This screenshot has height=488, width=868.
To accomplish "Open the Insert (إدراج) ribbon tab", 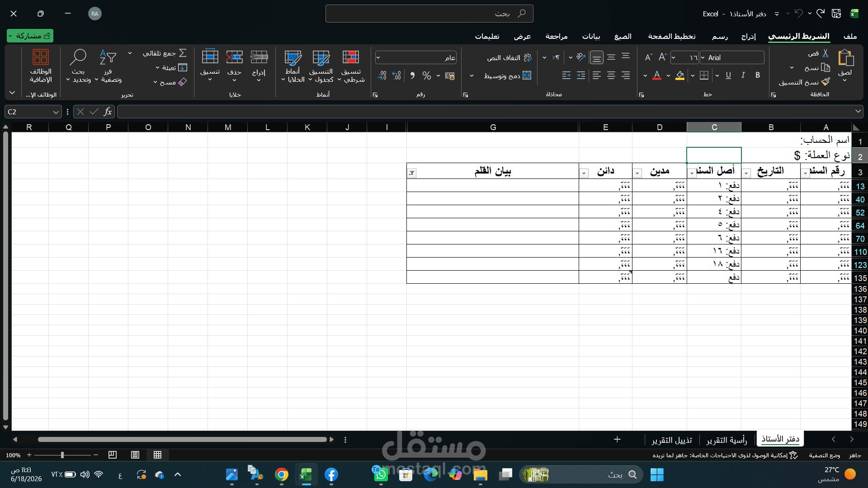I will click(x=749, y=36).
